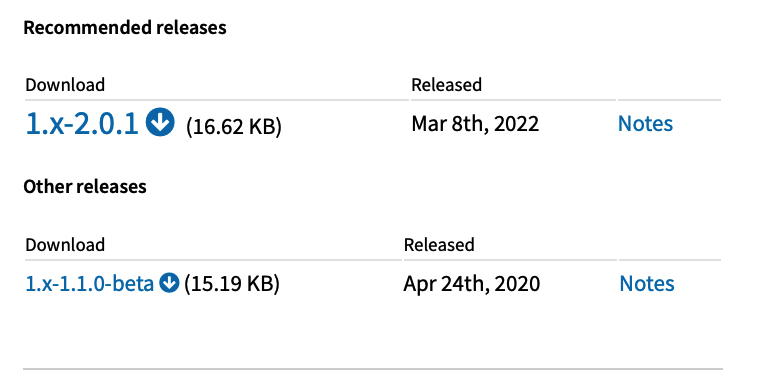Click the download arrow icon beside 1.x-1.1.0-beta

(x=169, y=283)
